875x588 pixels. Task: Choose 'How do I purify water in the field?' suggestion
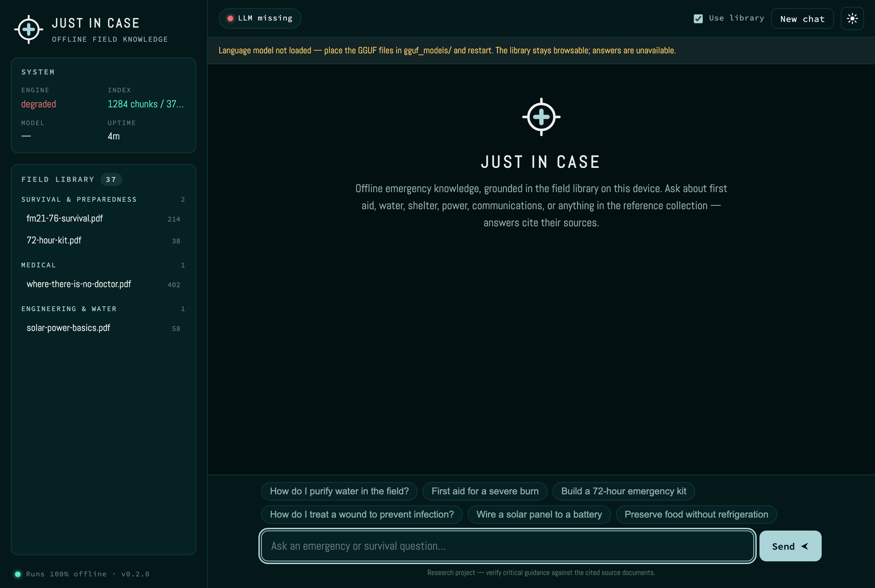(339, 491)
